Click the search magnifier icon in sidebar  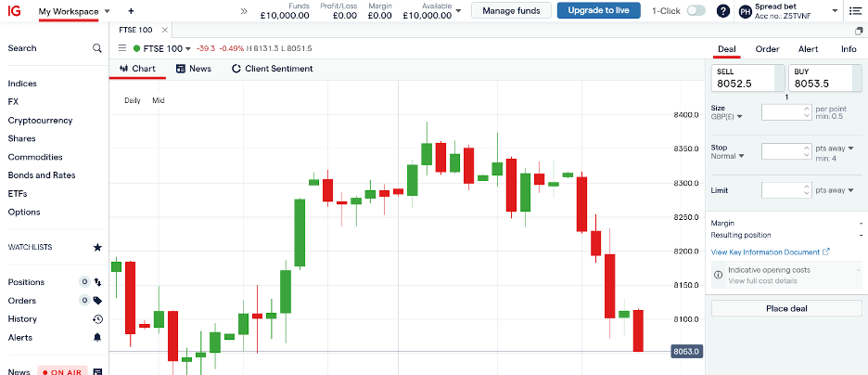[97, 48]
